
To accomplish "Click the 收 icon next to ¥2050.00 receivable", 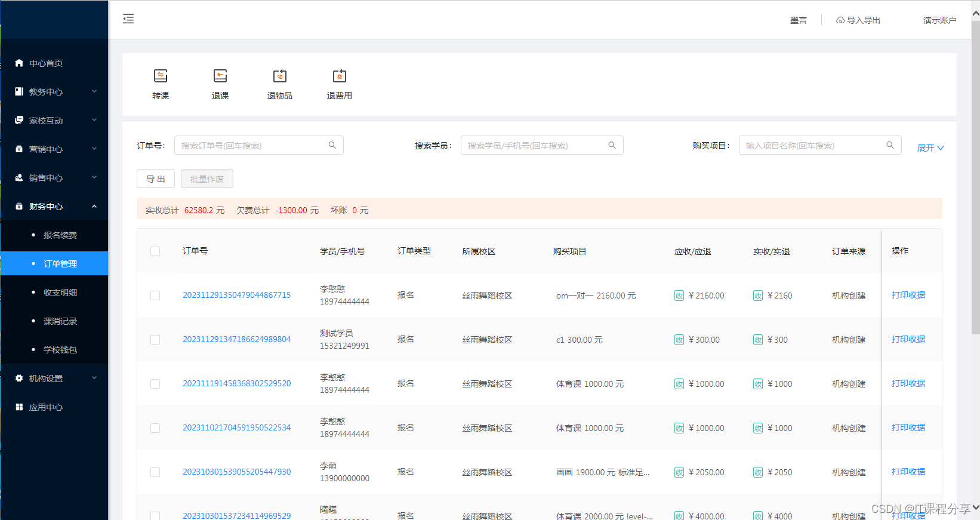I will (679, 472).
